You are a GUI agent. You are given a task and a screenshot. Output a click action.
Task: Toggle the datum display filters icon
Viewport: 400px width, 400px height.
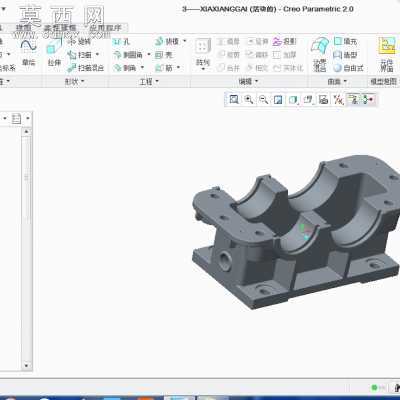(338, 99)
